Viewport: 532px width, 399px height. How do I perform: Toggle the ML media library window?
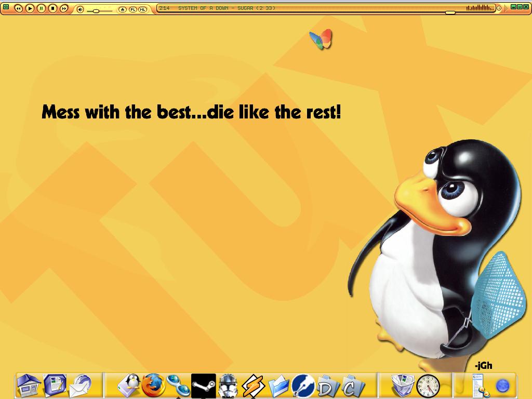(142, 9)
